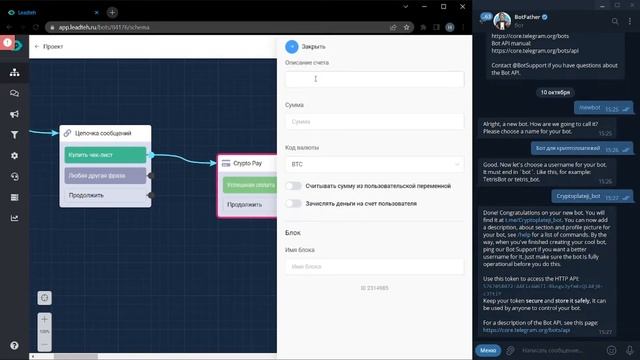The width and height of the screenshot is (640, 360).
Task: Click the Сумма input field
Action: (374, 122)
